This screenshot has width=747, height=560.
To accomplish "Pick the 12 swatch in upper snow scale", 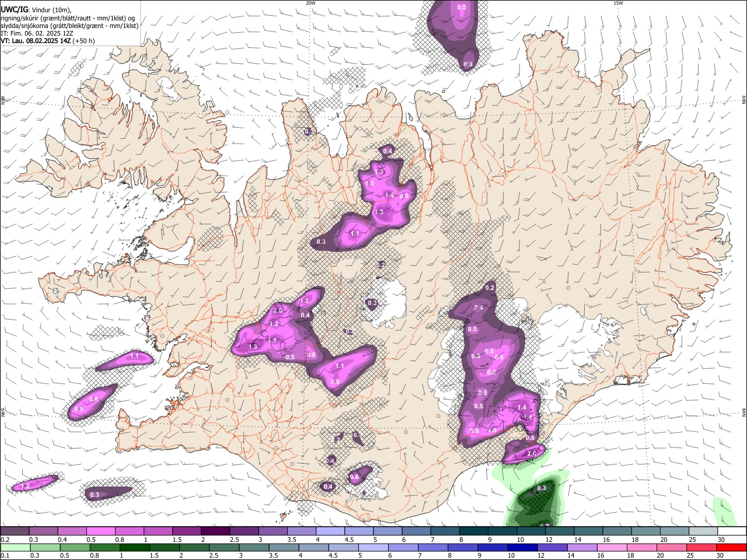I will point(560,531).
